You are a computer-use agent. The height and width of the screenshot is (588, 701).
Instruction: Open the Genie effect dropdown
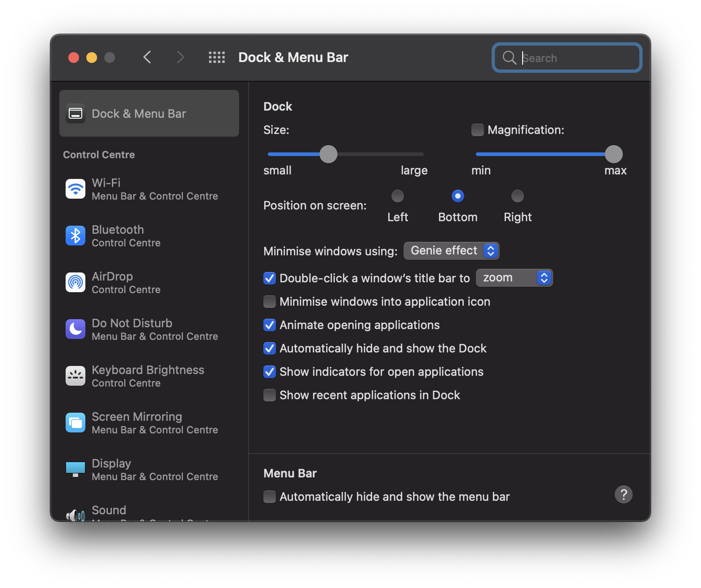[451, 251]
